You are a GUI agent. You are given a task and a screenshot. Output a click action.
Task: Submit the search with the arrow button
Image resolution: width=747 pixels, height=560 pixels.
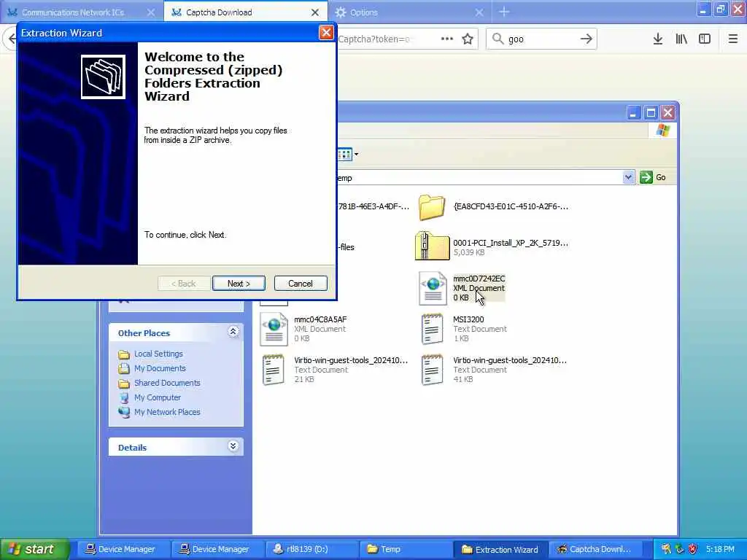click(x=587, y=39)
